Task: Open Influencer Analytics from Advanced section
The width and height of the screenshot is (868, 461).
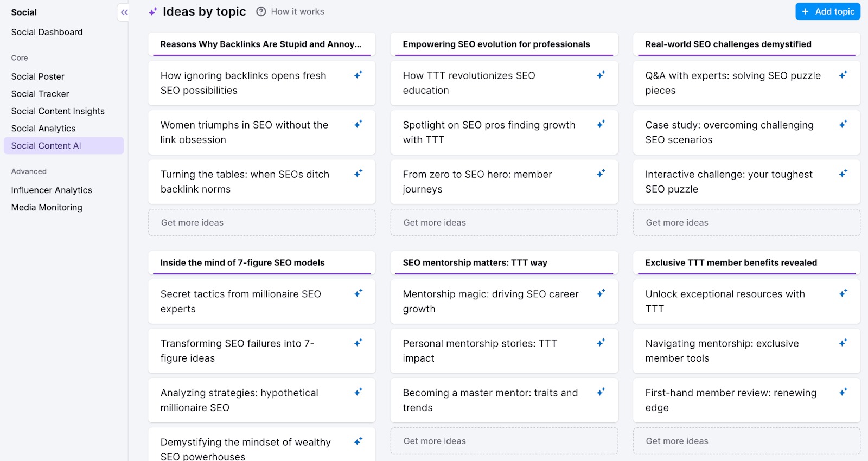Action: pyautogui.click(x=52, y=190)
